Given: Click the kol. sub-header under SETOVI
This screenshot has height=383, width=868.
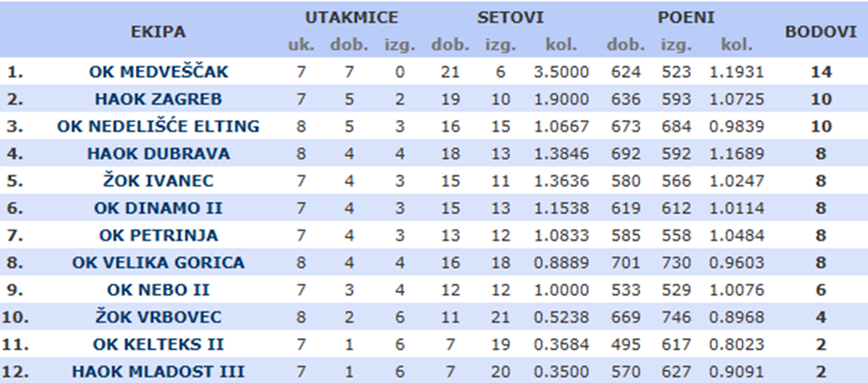Looking at the screenshot, I should pos(560,44).
